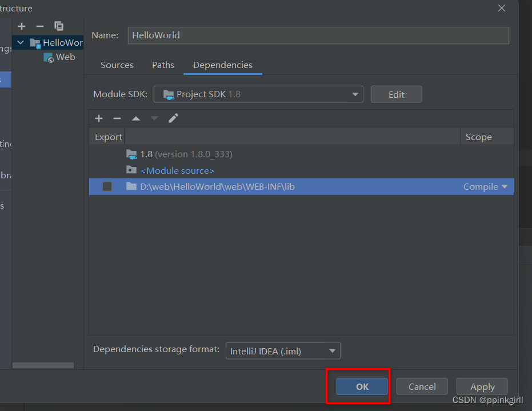Switch to the Paths tab
This screenshot has height=411, width=532.
tap(163, 65)
